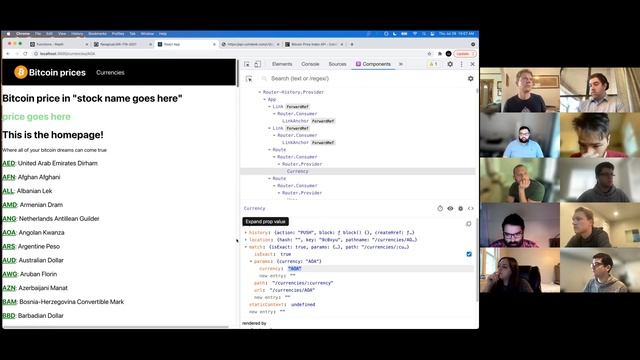Reload the page with refresh icon
This screenshot has width=640, height=360.
[x=25, y=53]
